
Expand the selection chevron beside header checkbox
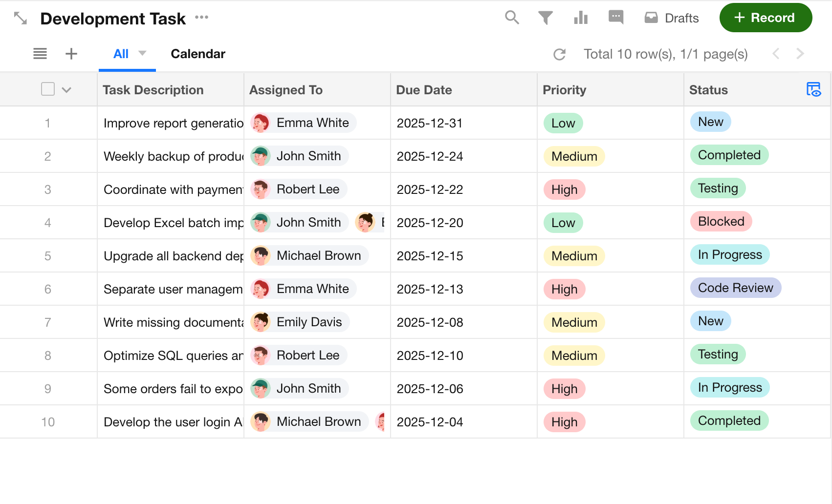tap(67, 90)
